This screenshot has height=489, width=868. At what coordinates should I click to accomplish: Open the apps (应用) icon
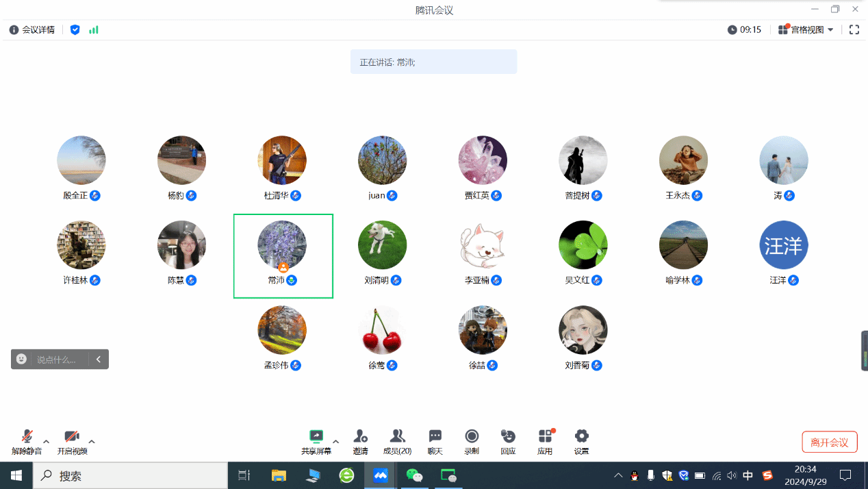point(545,437)
